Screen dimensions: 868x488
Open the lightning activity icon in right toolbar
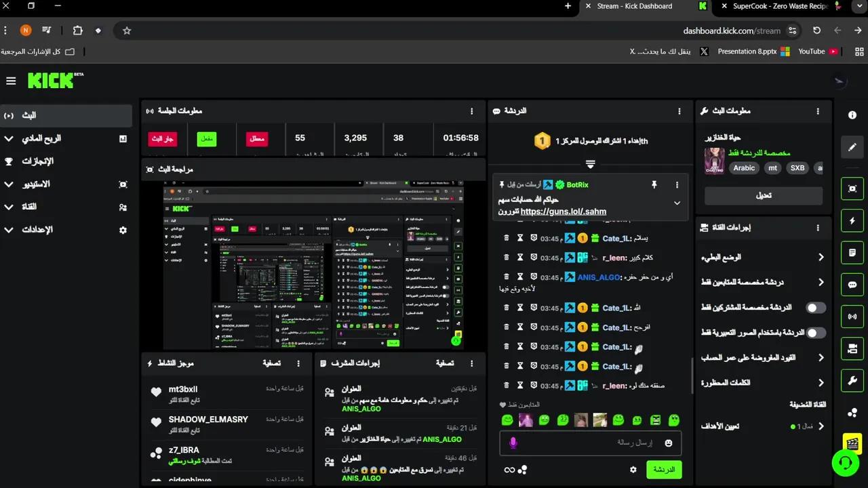click(x=852, y=221)
